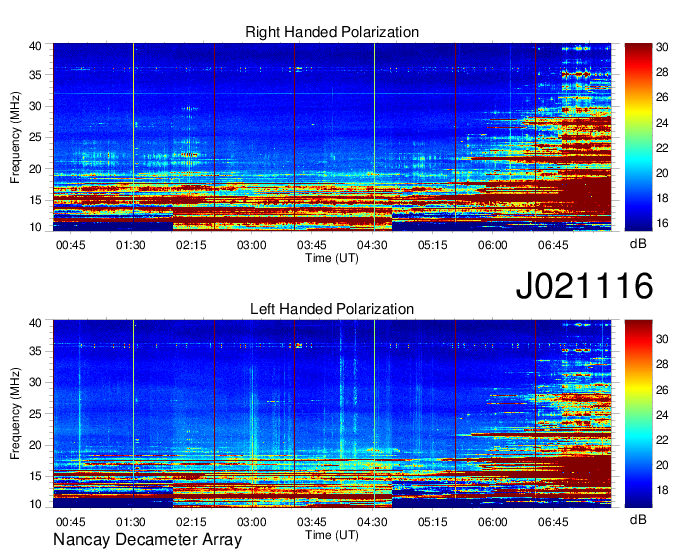Image resolution: width=680 pixels, height=552 pixels.
Task: Click the 04:30 tick label on the lower plot
Action: [x=372, y=522]
